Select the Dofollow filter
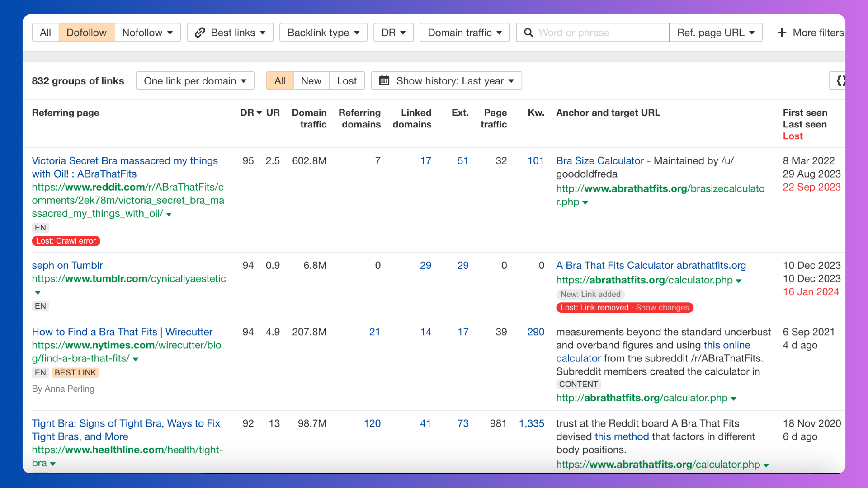868x488 pixels. click(x=86, y=33)
